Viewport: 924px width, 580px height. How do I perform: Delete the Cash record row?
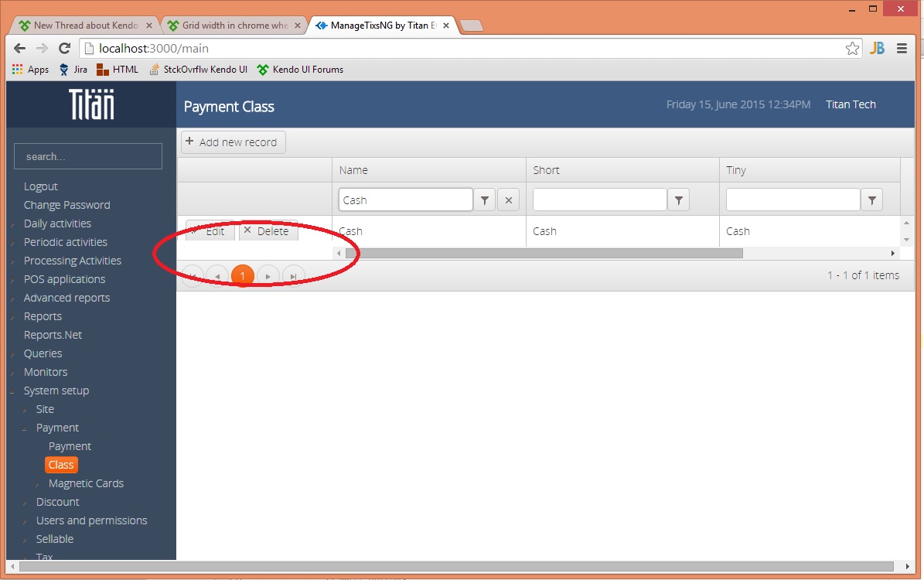point(268,231)
